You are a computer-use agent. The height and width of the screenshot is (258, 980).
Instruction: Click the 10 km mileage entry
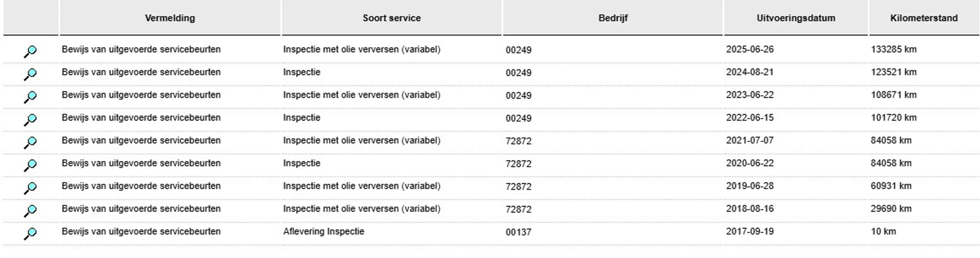click(883, 231)
